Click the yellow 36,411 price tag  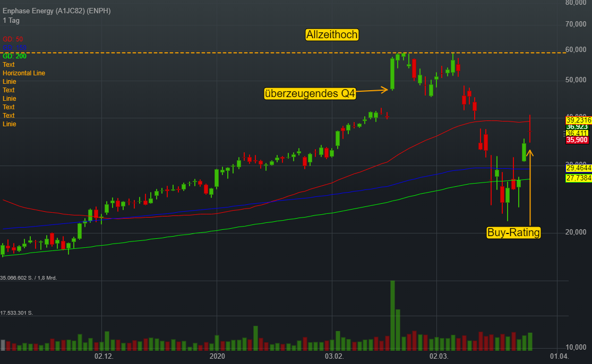[x=577, y=133]
